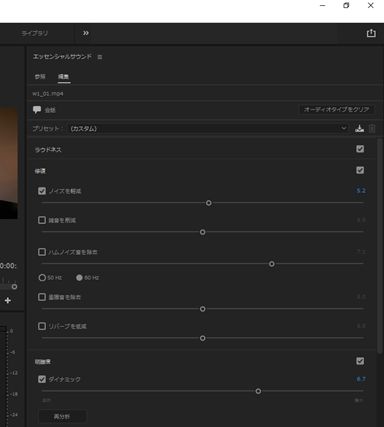The image size is (384, 427).
Task: Enable the リバーブを低減 checkbox
Action: 42,326
